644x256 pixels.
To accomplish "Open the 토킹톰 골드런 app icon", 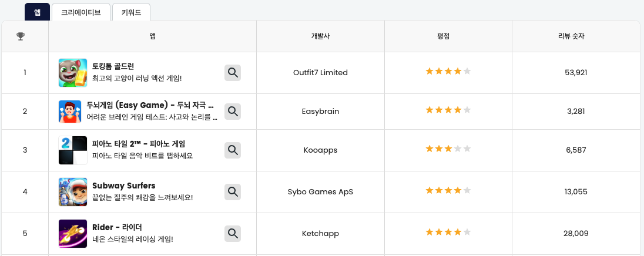I will pyautogui.click(x=73, y=73).
